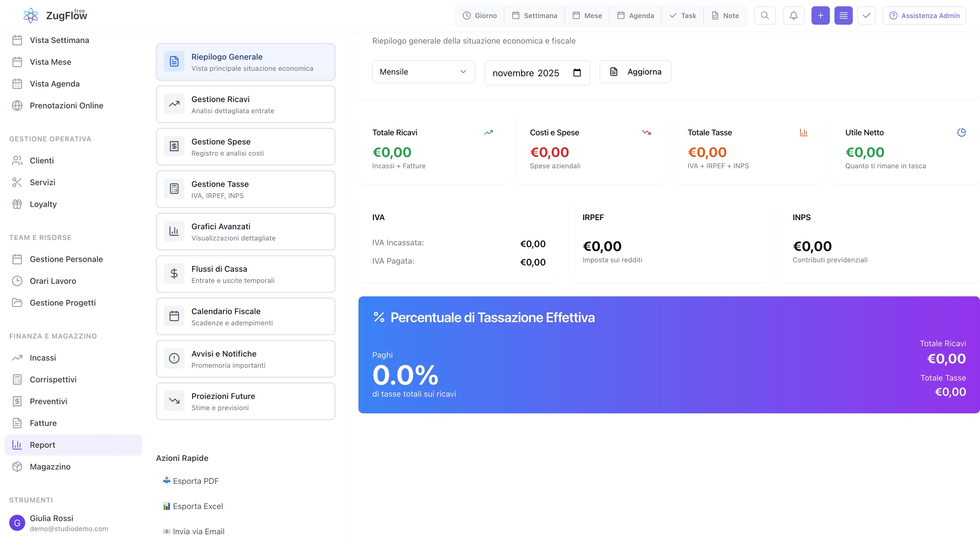The height and width of the screenshot is (540, 980).
Task: Click the Totale Tasse bar chart icon
Action: [803, 132]
